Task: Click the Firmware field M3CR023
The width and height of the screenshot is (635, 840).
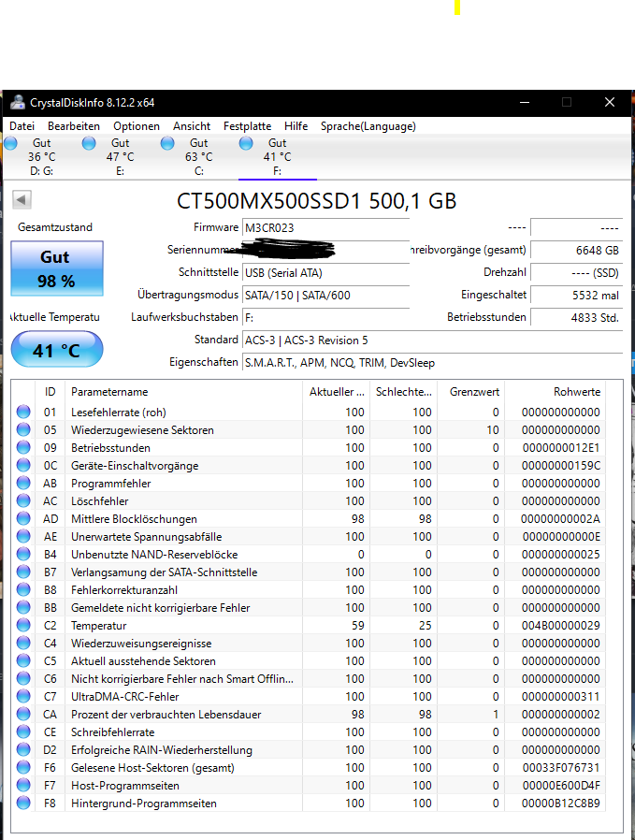Action: coord(326,227)
